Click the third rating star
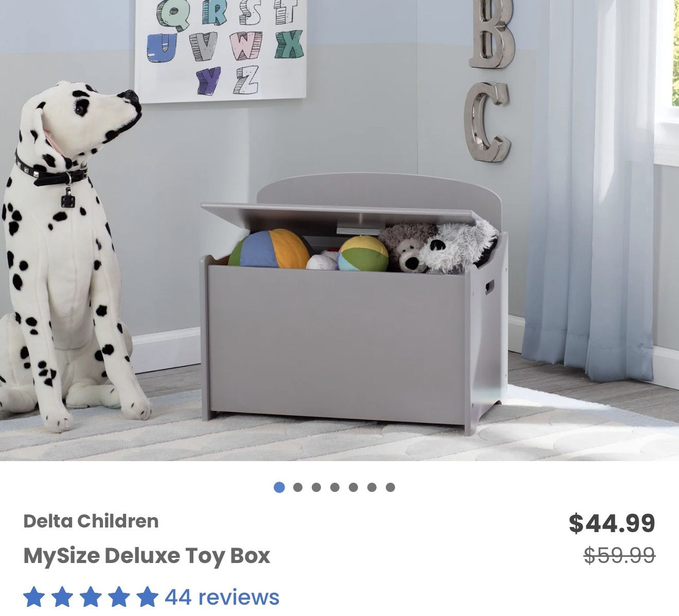This screenshot has width=679, height=616. click(91, 596)
